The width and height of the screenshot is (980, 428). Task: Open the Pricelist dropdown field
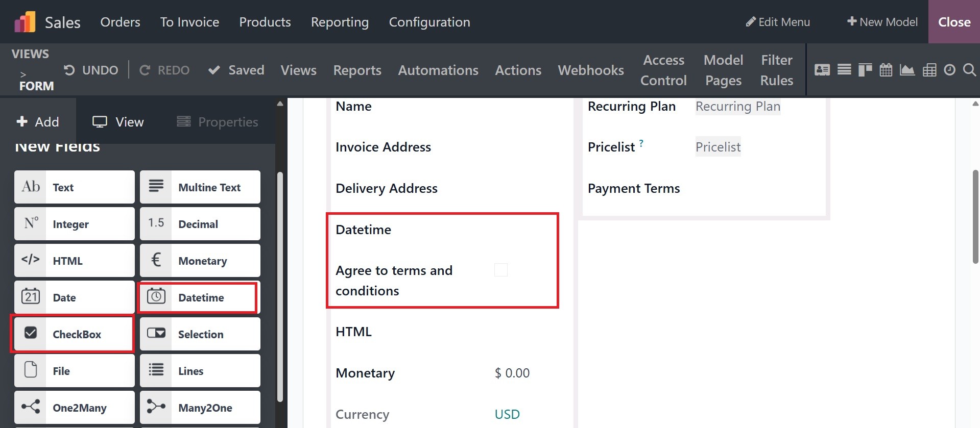point(718,147)
